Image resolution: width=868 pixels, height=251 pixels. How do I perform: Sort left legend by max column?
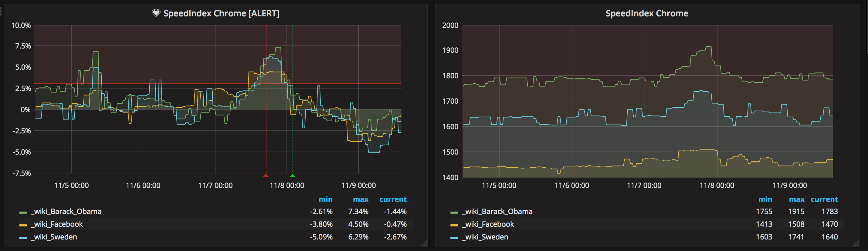pos(361,199)
